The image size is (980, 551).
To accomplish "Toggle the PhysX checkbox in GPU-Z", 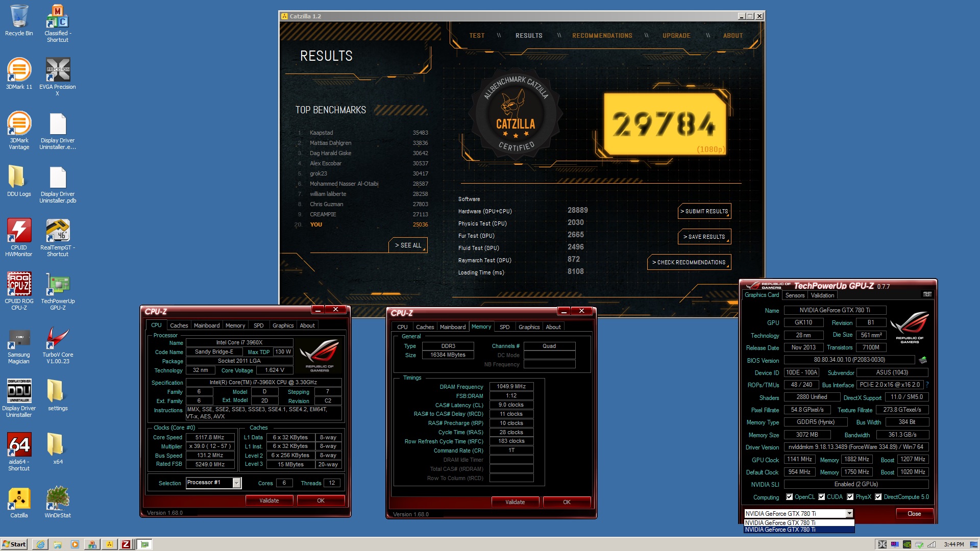I will (x=850, y=497).
